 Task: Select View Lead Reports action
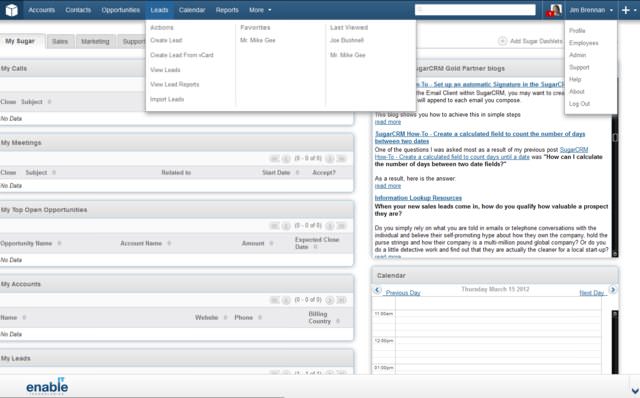(x=175, y=84)
